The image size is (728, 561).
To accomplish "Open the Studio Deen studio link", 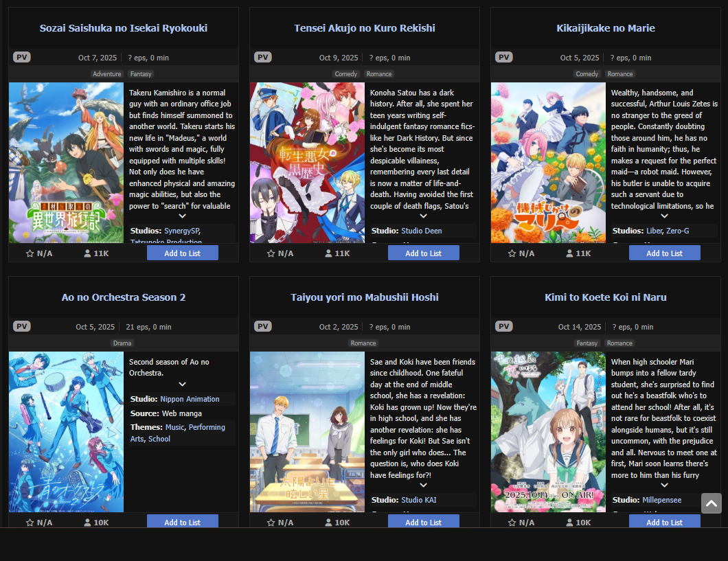I will [422, 231].
